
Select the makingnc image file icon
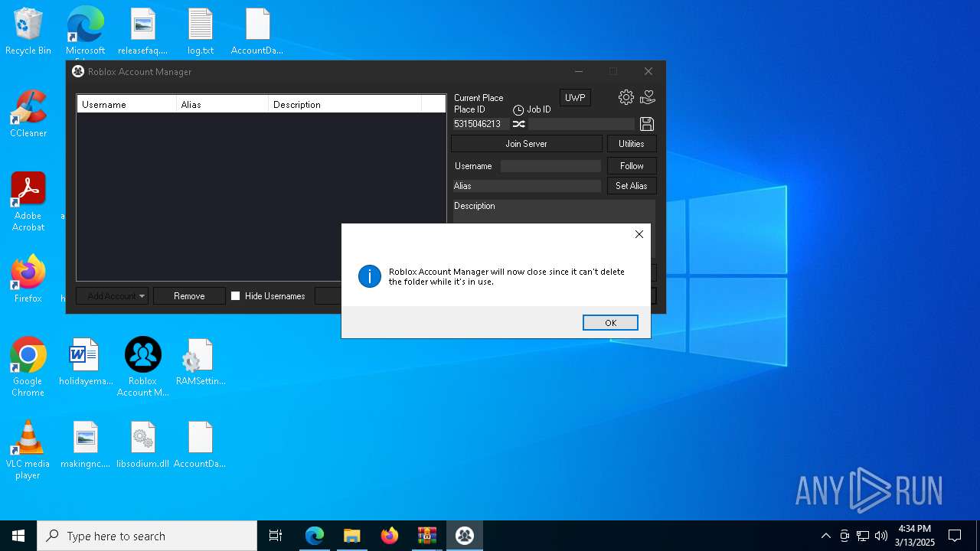click(86, 445)
